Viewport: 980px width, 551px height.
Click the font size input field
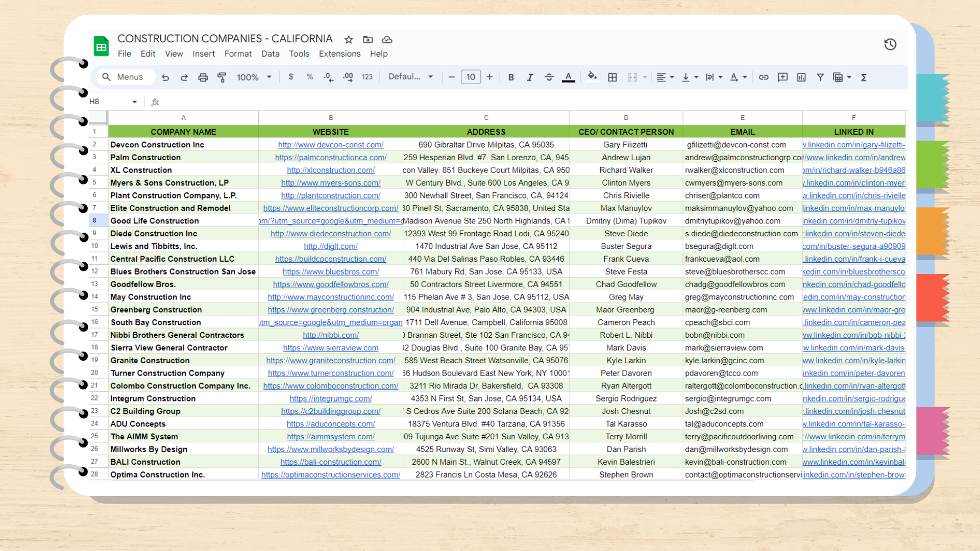(x=471, y=77)
